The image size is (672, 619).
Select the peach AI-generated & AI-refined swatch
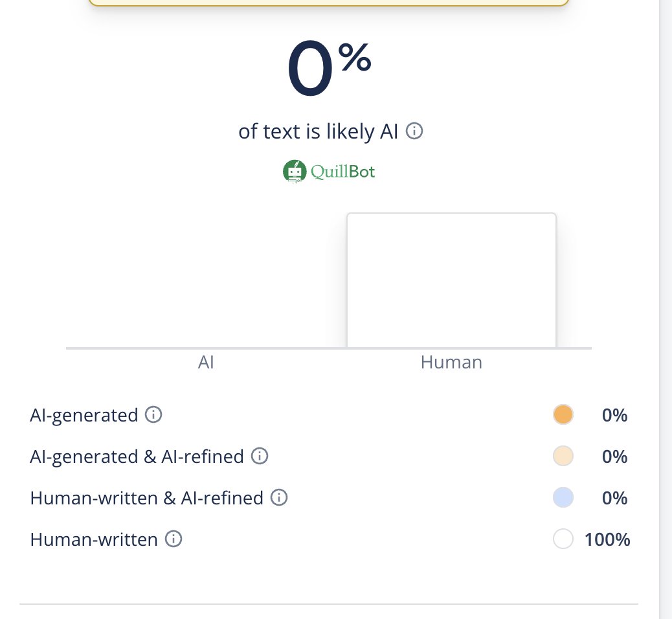(563, 456)
